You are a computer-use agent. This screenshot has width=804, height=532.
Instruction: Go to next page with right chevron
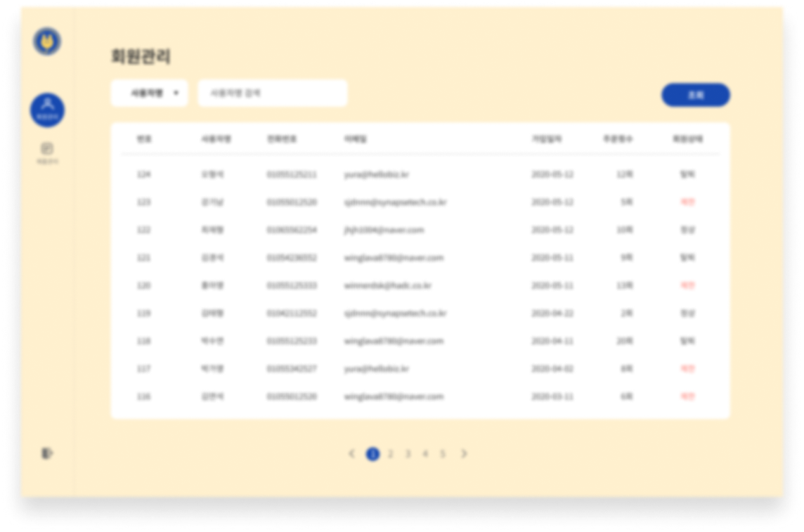464,453
